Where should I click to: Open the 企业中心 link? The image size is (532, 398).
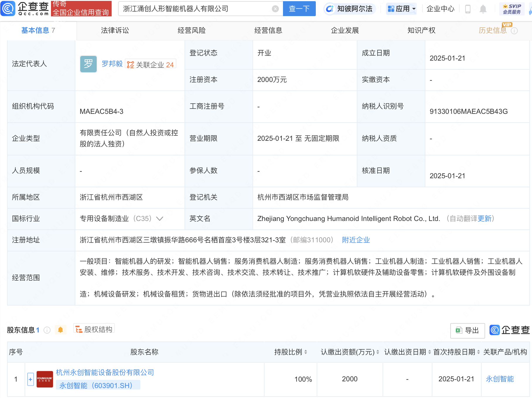tap(440, 9)
